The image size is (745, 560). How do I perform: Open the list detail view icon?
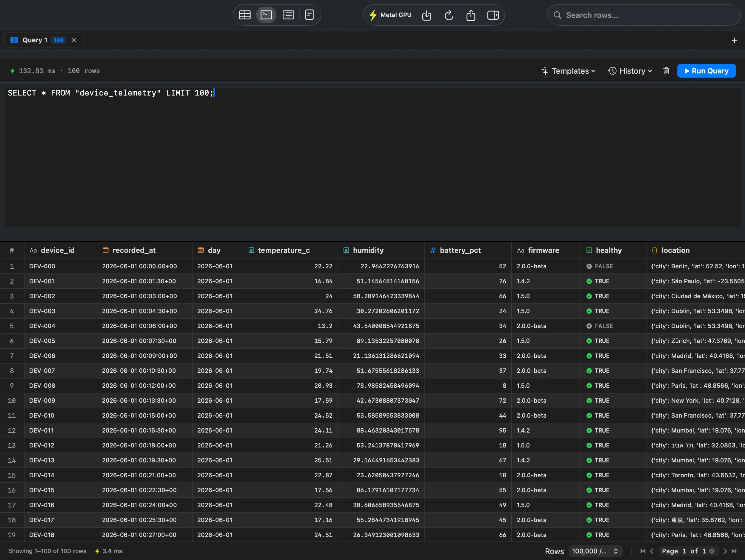pos(288,15)
